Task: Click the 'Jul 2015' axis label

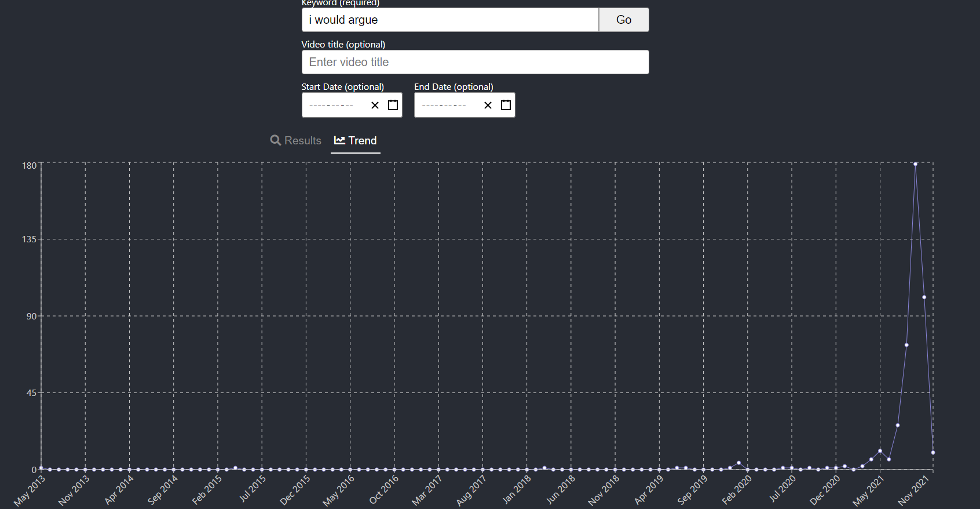Action: click(x=253, y=489)
